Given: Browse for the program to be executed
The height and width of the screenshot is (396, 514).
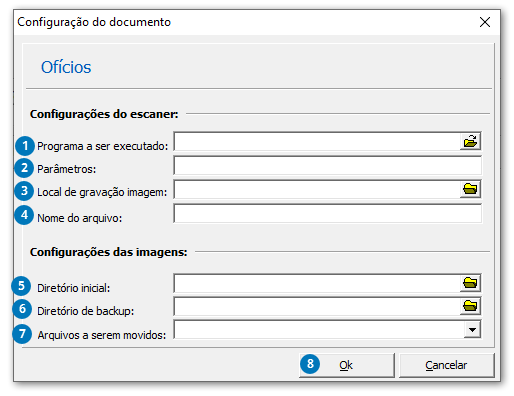Looking at the screenshot, I should point(470,141).
